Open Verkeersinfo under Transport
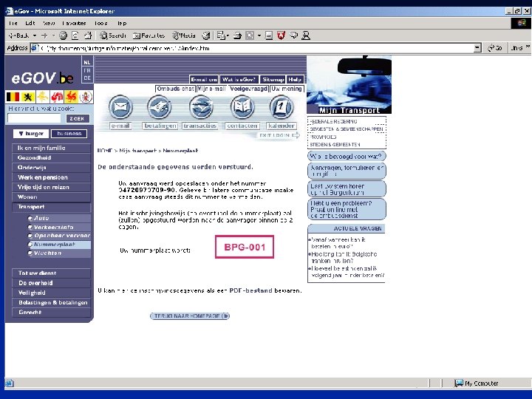Screen dimensions: 532x399 [x=59, y=227]
